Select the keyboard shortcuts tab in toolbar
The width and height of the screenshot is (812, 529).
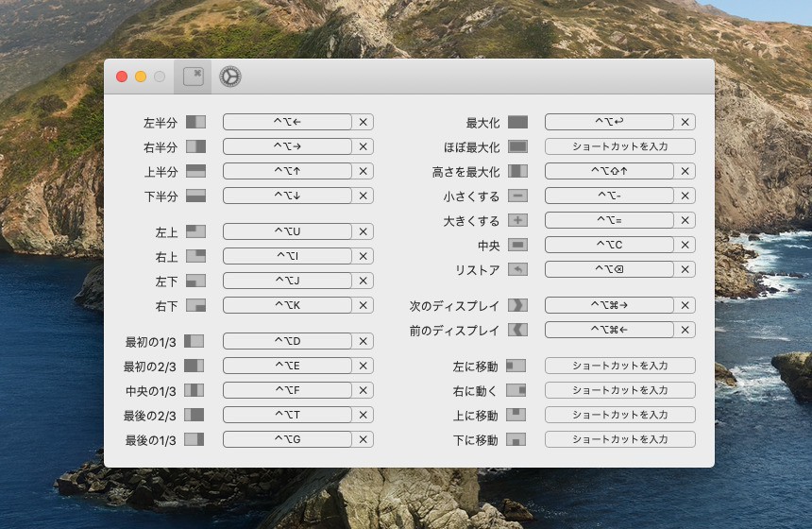point(194,77)
